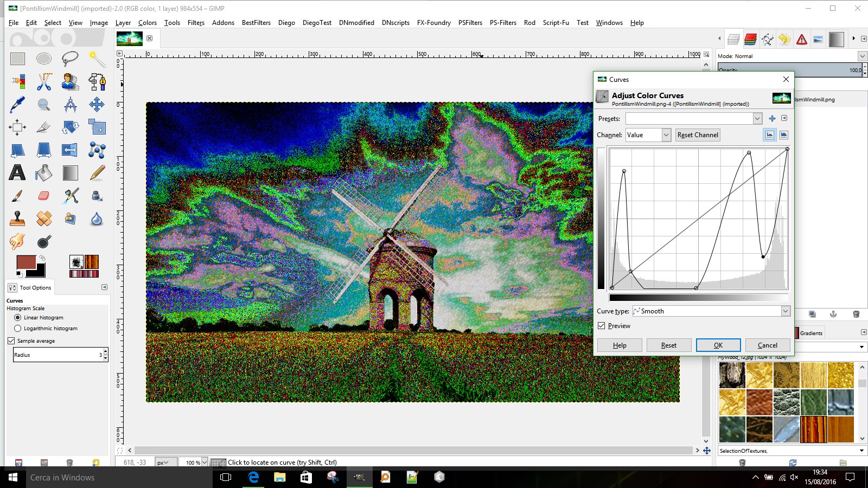Select the Eraser tool
The width and height of the screenshot is (868, 488).
[x=44, y=195]
